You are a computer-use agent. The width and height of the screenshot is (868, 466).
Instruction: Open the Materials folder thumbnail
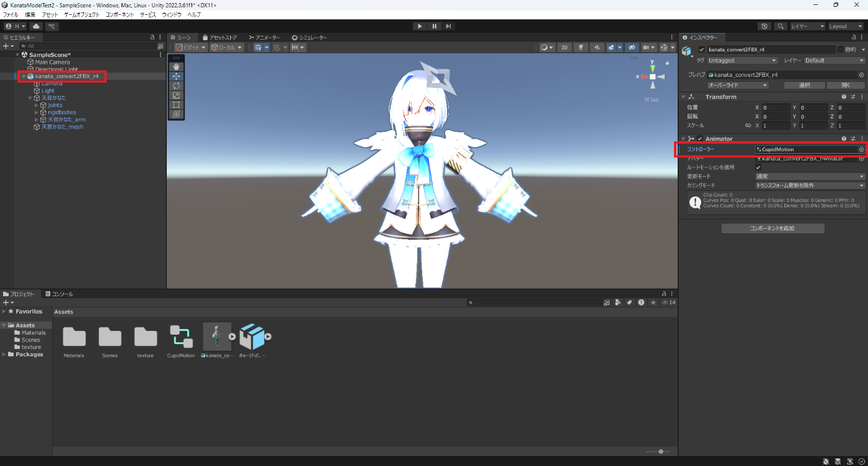tap(74, 341)
